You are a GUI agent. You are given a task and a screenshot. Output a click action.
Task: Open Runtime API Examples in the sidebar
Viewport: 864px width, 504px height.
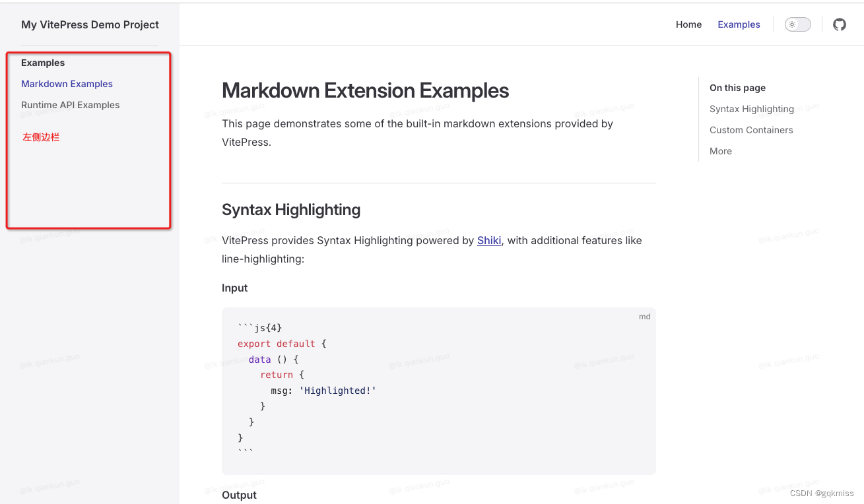70,105
